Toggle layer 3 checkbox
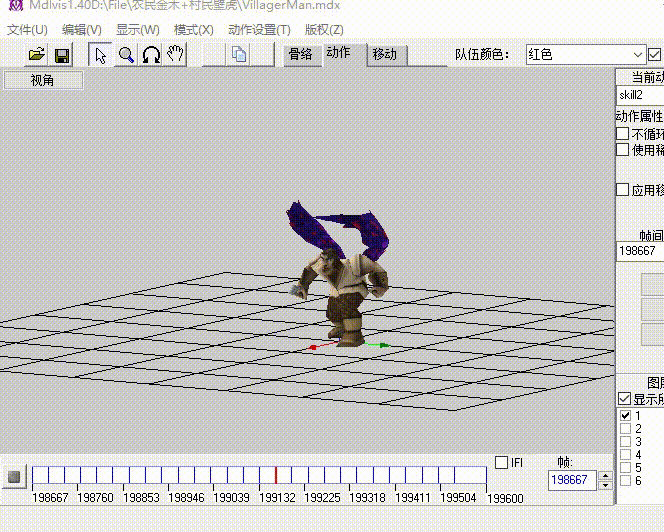The image size is (664, 532). click(625, 441)
